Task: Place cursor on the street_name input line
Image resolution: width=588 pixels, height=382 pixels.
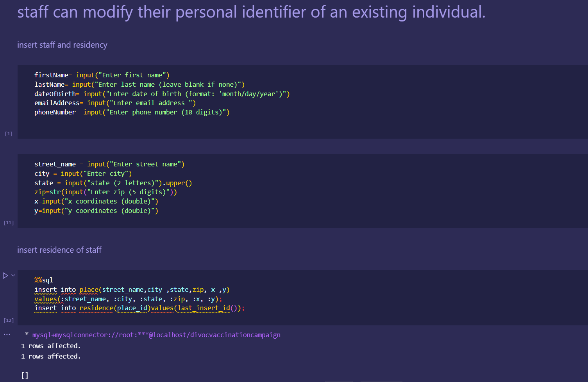Action: (109, 164)
